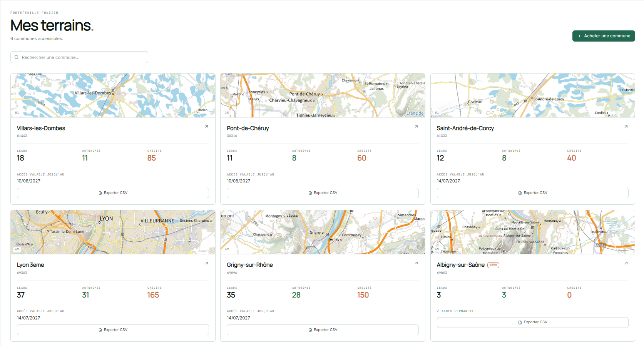Export CSV for Saint-André-de-Corcy

pyautogui.click(x=533, y=193)
